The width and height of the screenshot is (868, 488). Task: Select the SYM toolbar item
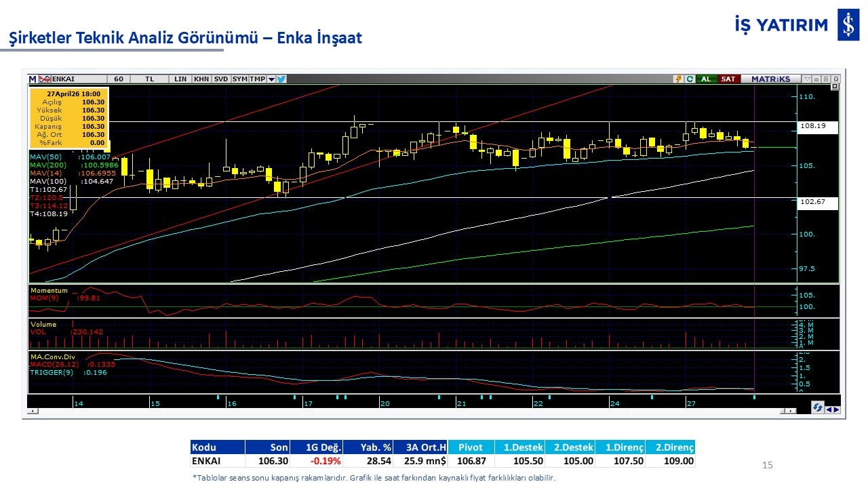(239, 79)
